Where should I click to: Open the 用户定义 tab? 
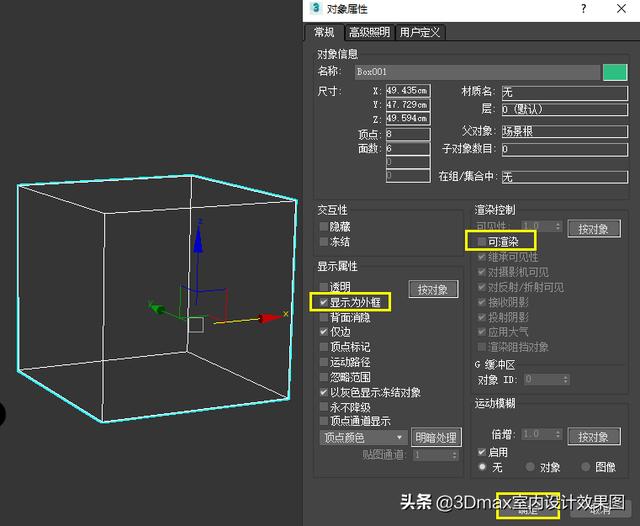pyautogui.click(x=420, y=32)
